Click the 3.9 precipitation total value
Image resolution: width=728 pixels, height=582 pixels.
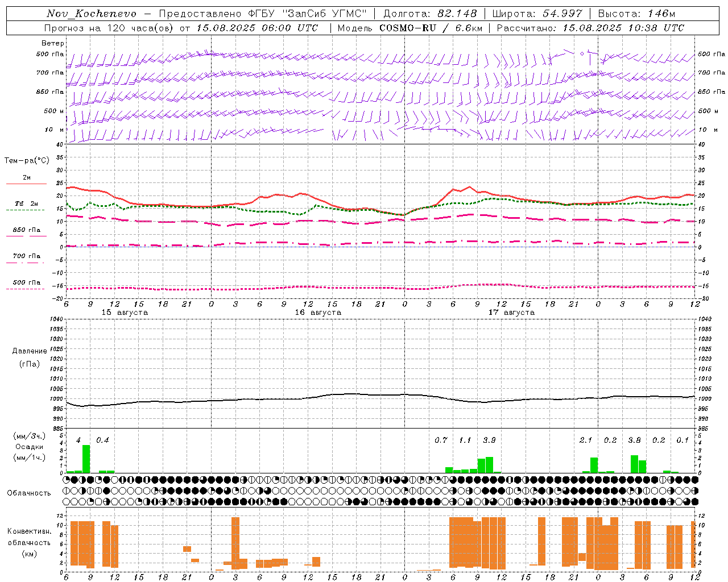489,440
